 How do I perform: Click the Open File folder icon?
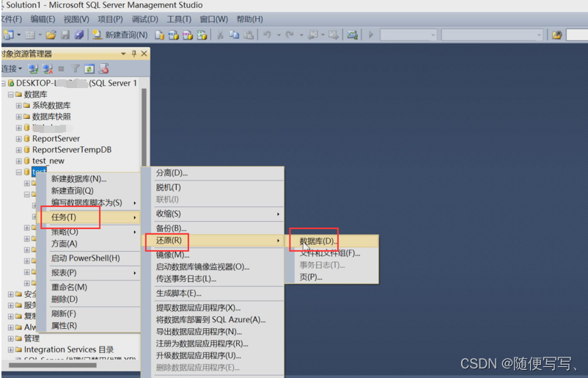[51, 35]
